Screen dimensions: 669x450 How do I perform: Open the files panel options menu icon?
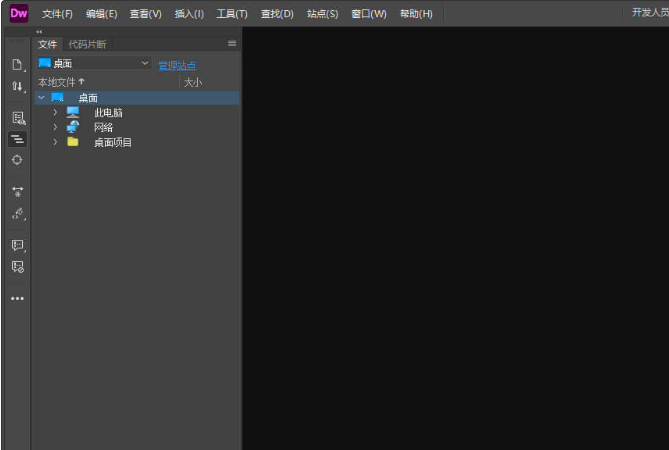pos(232,44)
